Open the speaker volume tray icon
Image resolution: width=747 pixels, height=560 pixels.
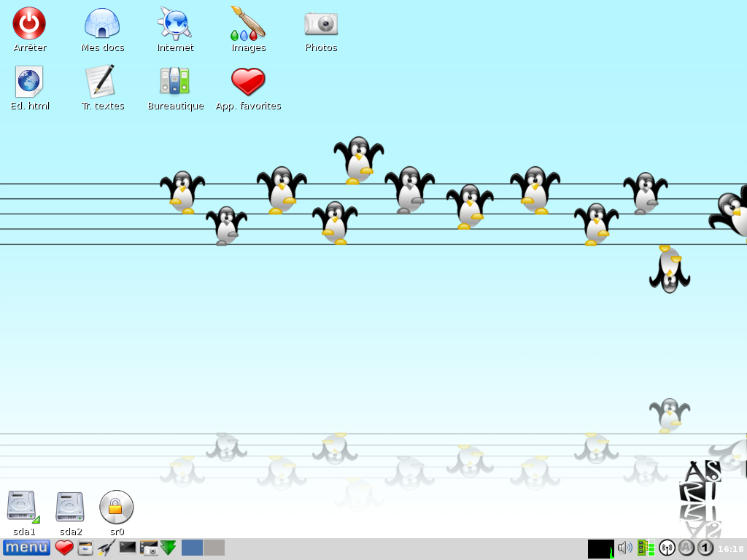[625, 548]
